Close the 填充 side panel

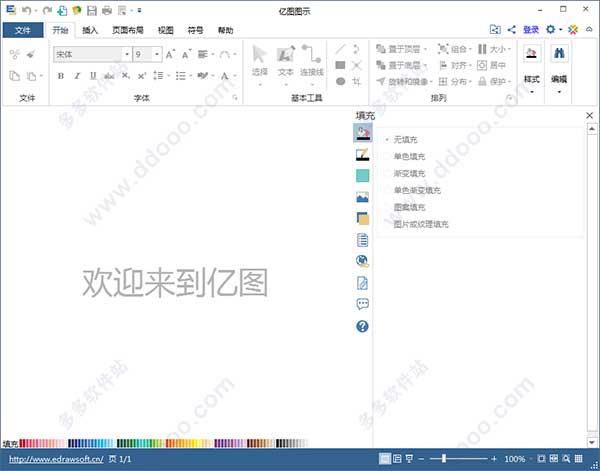click(x=589, y=115)
